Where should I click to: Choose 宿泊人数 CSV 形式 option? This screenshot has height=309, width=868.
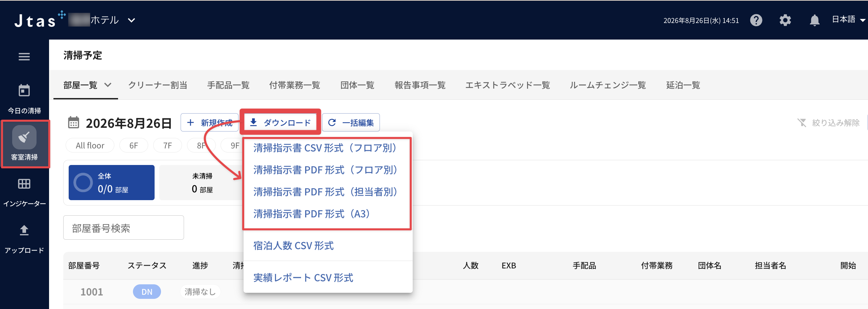click(x=293, y=245)
